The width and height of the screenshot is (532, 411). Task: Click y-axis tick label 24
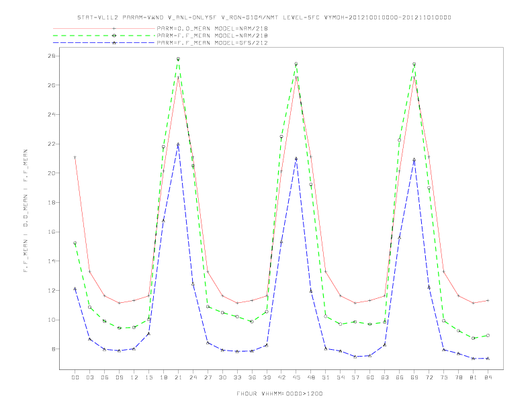[x=52, y=115]
